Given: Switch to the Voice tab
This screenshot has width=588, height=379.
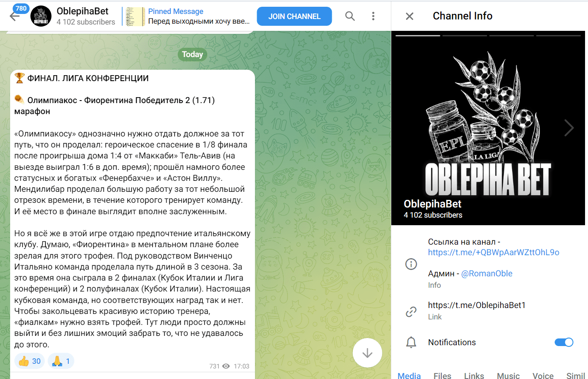Looking at the screenshot, I should [x=543, y=376].
